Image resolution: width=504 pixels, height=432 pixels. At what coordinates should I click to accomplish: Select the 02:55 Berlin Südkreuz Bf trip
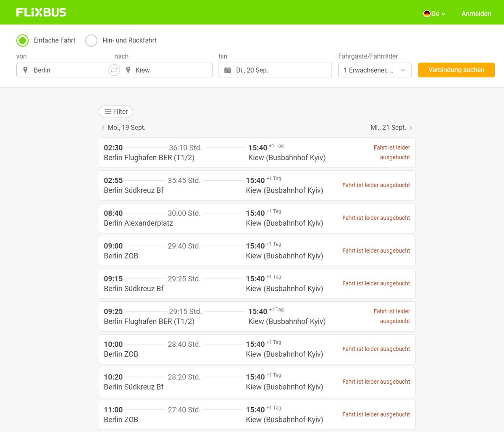[x=257, y=185]
